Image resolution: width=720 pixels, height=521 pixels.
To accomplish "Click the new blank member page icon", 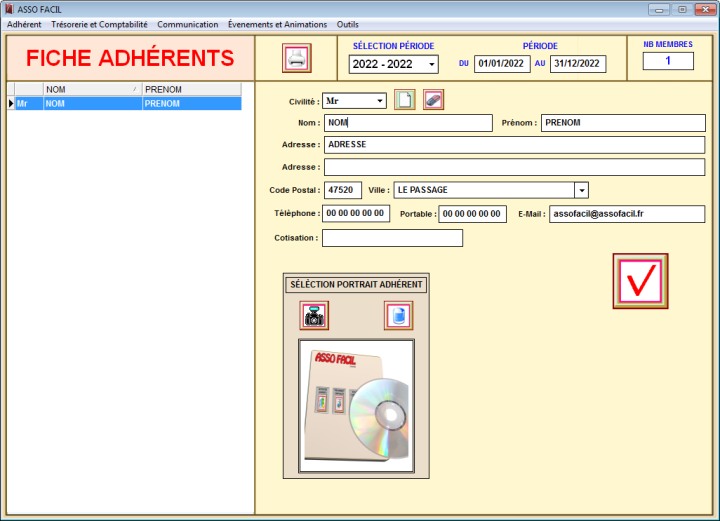I will [x=404, y=100].
